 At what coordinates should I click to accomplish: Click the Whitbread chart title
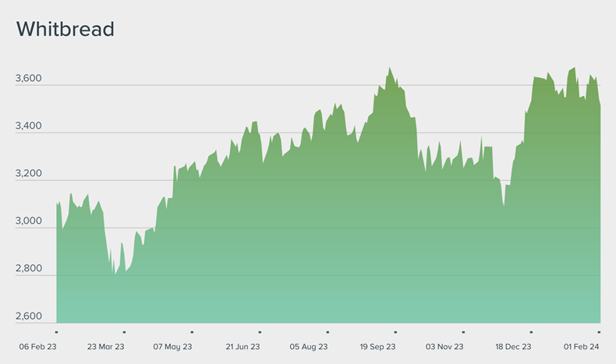(x=65, y=30)
